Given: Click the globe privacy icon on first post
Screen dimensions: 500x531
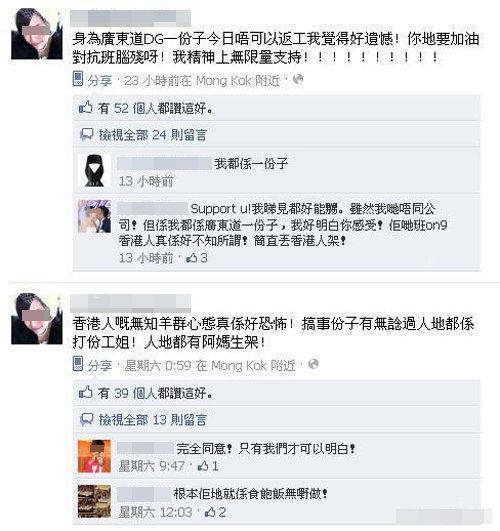Looking at the screenshot, I should [x=298, y=79].
